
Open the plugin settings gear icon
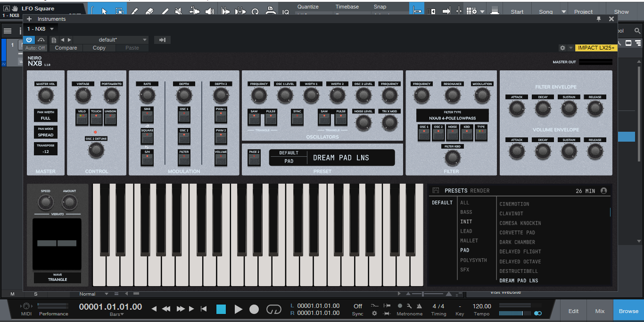coord(562,48)
